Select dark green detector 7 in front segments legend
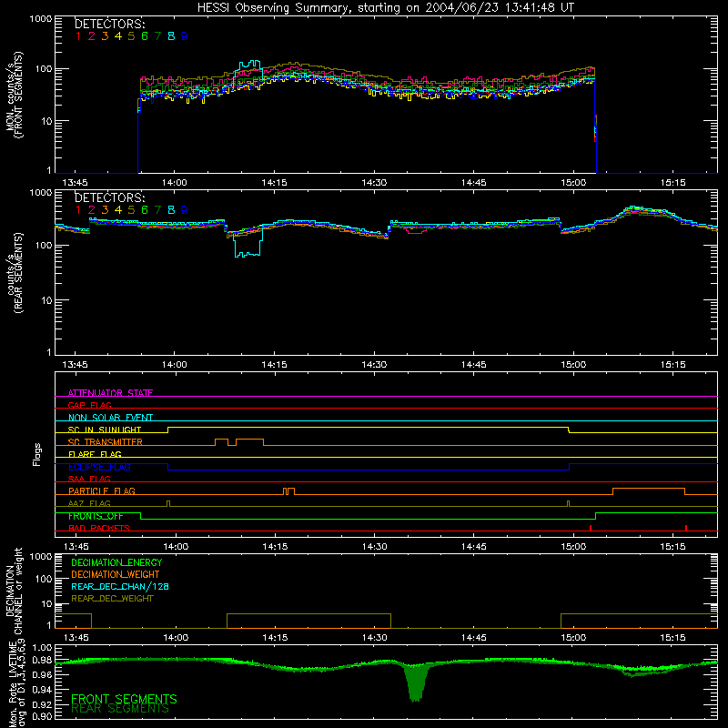The width and height of the screenshot is (728, 728). pos(157,36)
